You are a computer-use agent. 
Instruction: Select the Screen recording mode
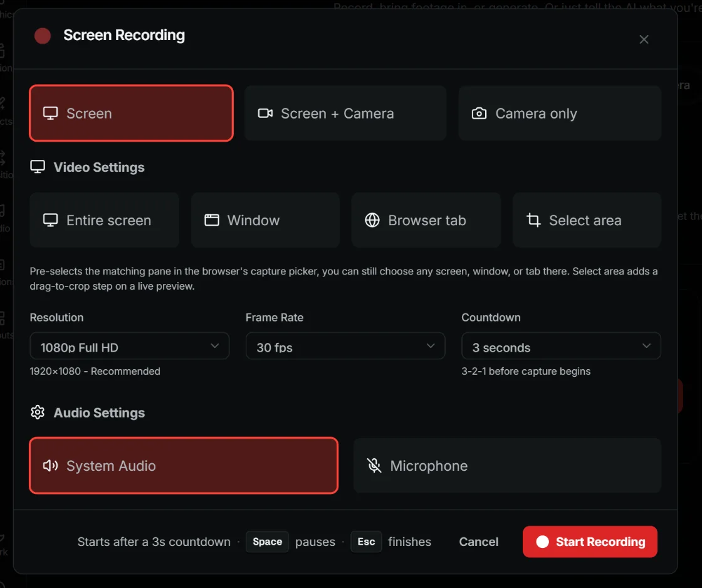coord(131,113)
